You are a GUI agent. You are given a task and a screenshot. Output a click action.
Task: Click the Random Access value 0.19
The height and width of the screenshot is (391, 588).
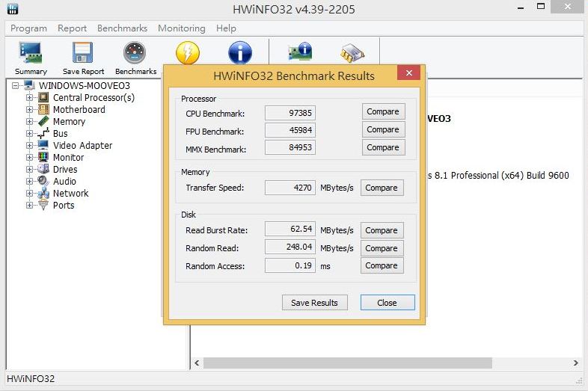(x=290, y=265)
